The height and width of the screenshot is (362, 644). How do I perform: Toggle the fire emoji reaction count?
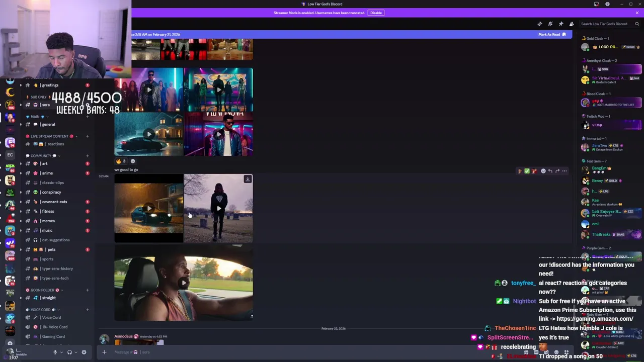[x=121, y=161]
